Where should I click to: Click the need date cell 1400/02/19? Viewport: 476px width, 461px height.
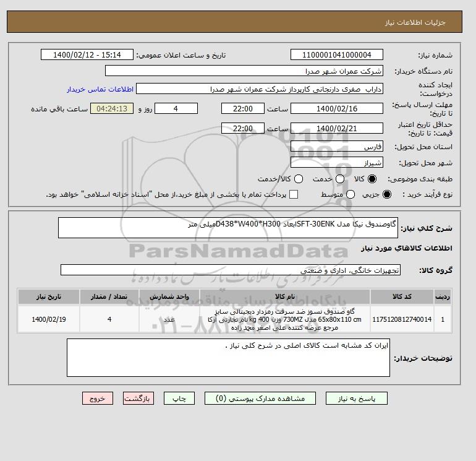coord(49,319)
